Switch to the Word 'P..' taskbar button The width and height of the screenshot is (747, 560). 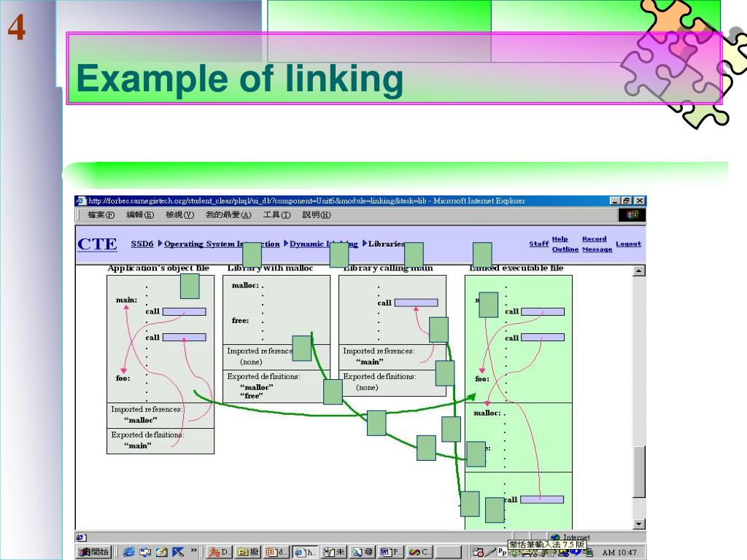click(391, 552)
